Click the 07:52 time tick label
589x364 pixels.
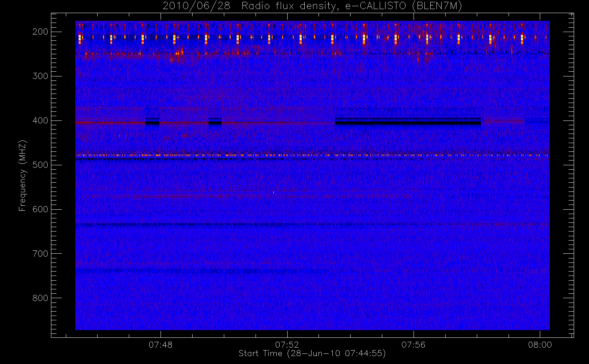coord(287,345)
